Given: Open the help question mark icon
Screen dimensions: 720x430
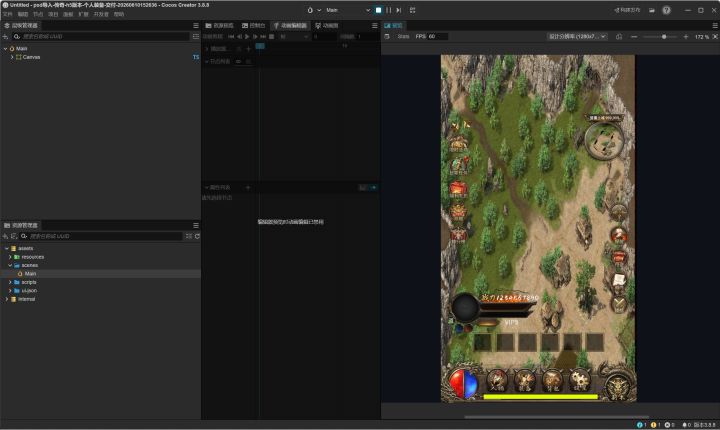Looking at the screenshot, I should point(666,10).
